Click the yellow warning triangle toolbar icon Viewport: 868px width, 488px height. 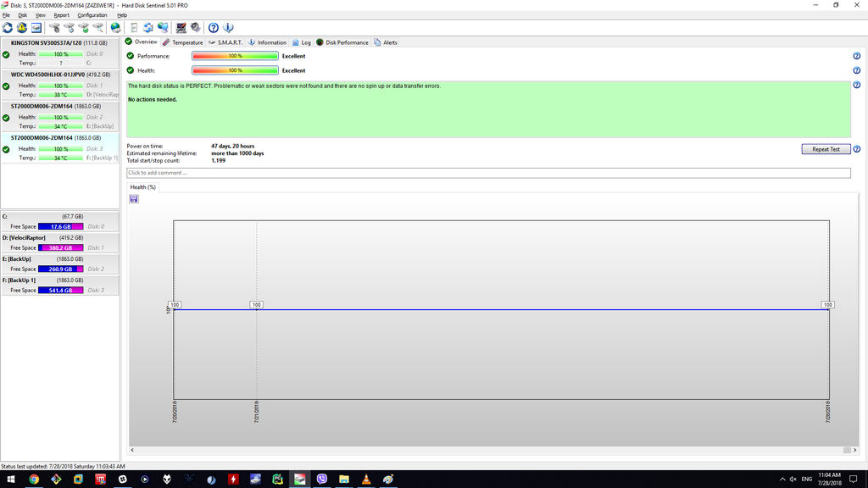pos(21,28)
